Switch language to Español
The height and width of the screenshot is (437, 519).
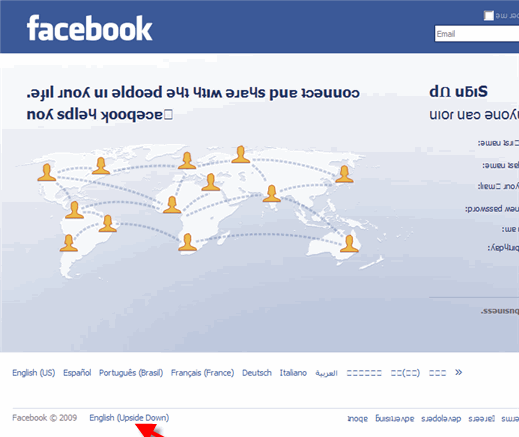pos(77,373)
